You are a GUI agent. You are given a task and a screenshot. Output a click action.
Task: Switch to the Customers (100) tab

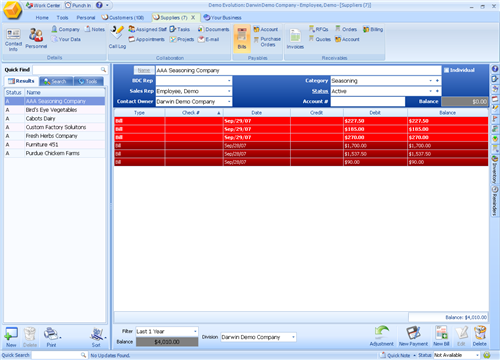click(123, 17)
